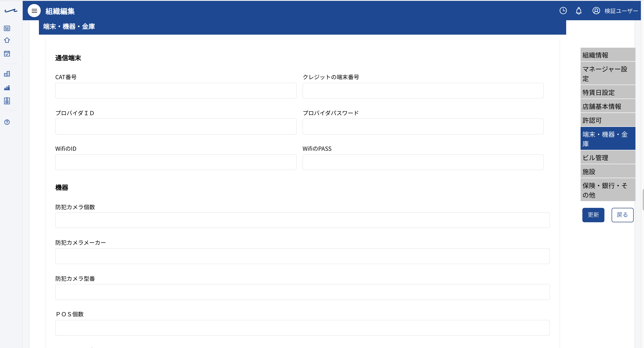Click the user account avatar icon
The image size is (644, 348).
coord(596,11)
